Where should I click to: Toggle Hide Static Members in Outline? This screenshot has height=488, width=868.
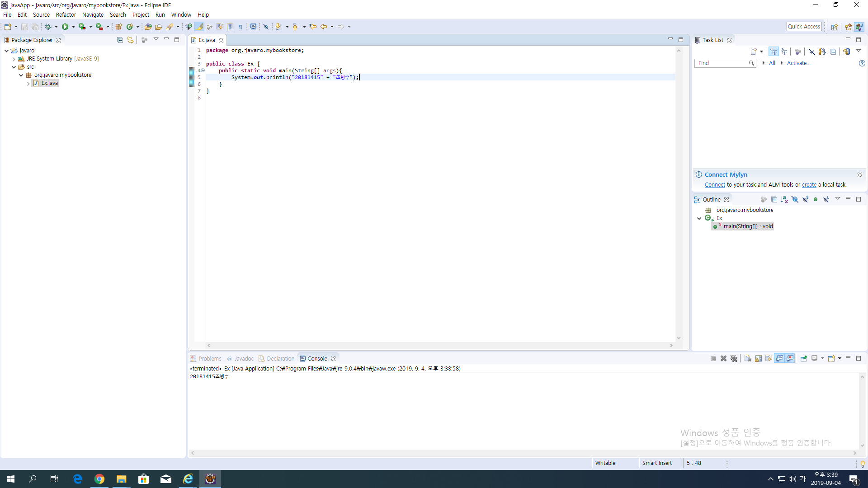[x=805, y=199]
